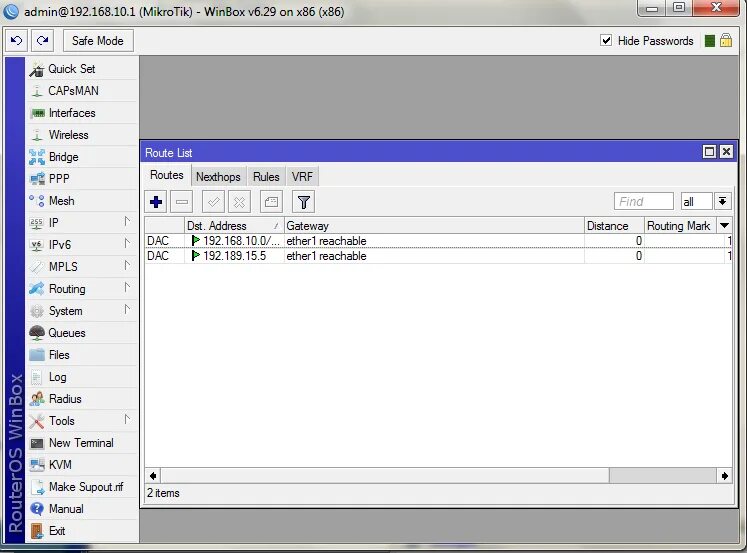Enable Safe Mode
Screen dimensions: 747x553
(x=98, y=41)
